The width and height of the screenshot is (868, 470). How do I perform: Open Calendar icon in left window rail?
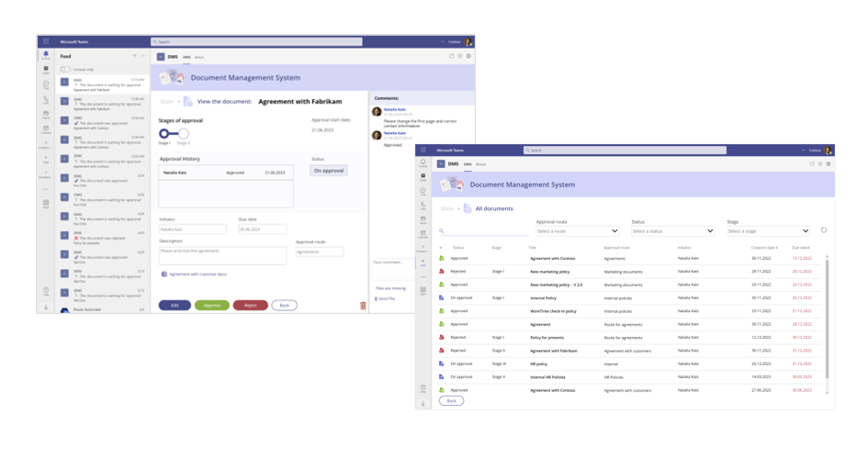(45, 129)
